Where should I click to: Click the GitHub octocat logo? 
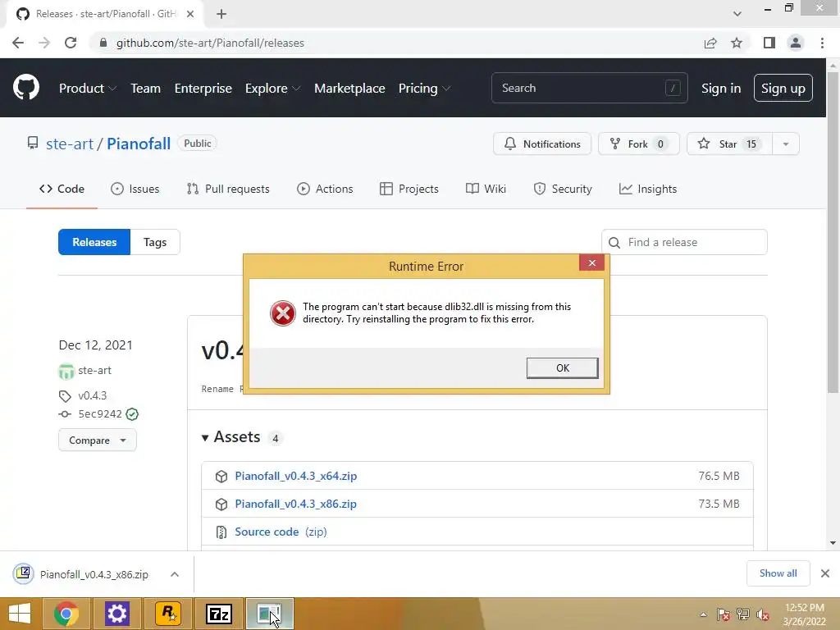[x=25, y=87]
